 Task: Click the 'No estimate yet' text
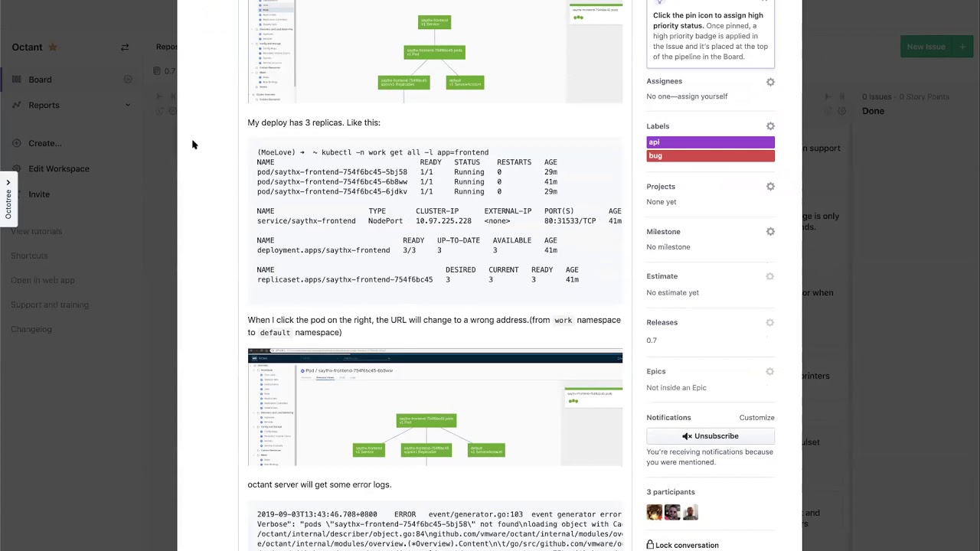[x=672, y=292]
